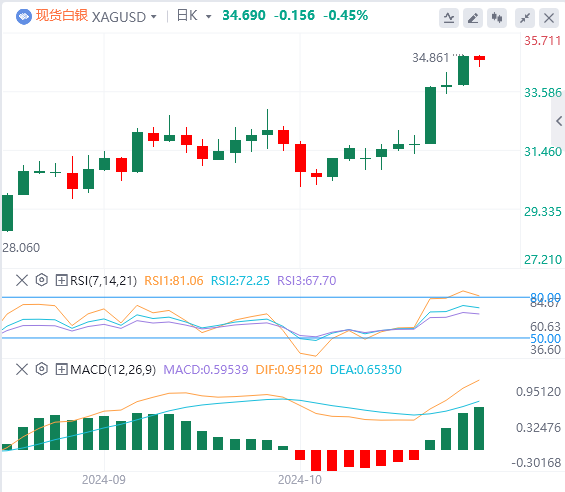Click the 27.210 price axis label
565x492 pixels.
tap(543, 260)
